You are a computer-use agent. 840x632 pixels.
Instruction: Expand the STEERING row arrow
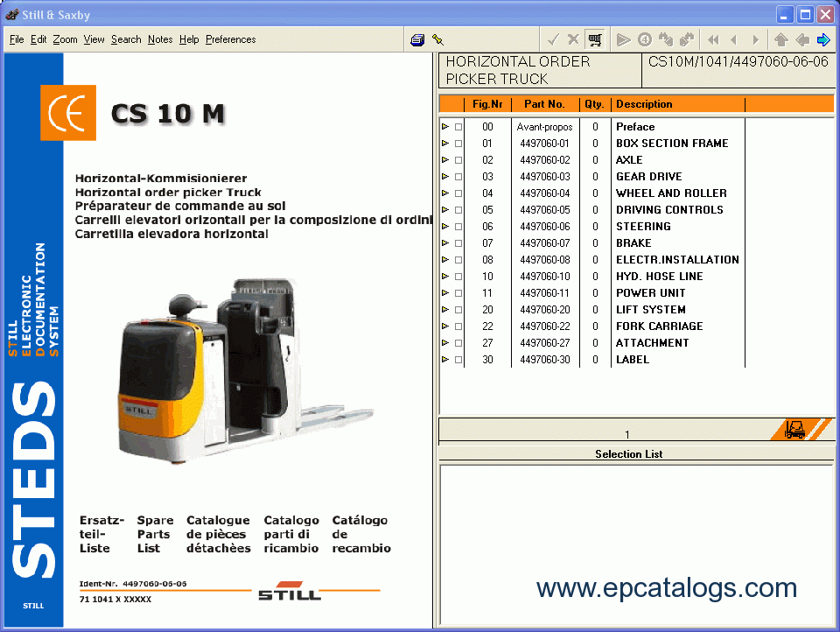[x=445, y=226]
